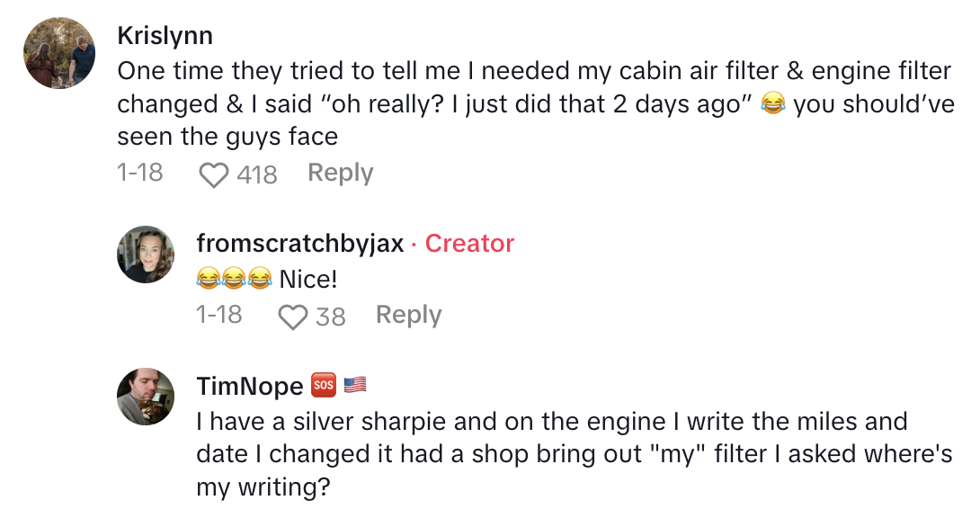Tap the heart on fromscratchbyjax's reply
This screenshot has width=980, height=509.
click(292, 317)
